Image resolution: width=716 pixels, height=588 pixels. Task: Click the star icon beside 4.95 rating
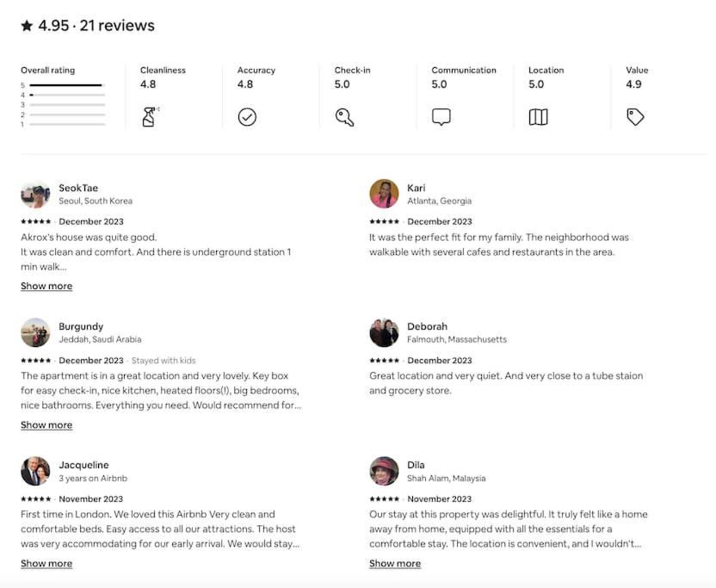pyautogui.click(x=27, y=26)
